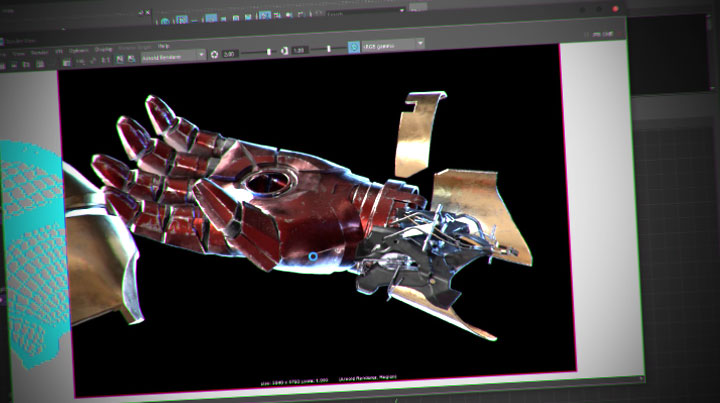Open the dropdown arrow at search field end

pos(402,10)
